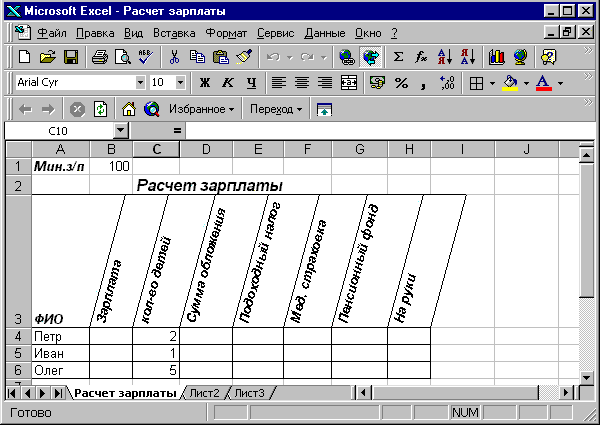Select row 5 header
The width and height of the screenshot is (600, 425).
coord(18,353)
